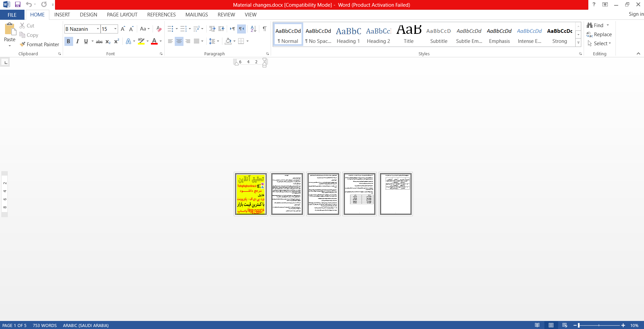Click the Save icon in quick access toolbar

18,4
